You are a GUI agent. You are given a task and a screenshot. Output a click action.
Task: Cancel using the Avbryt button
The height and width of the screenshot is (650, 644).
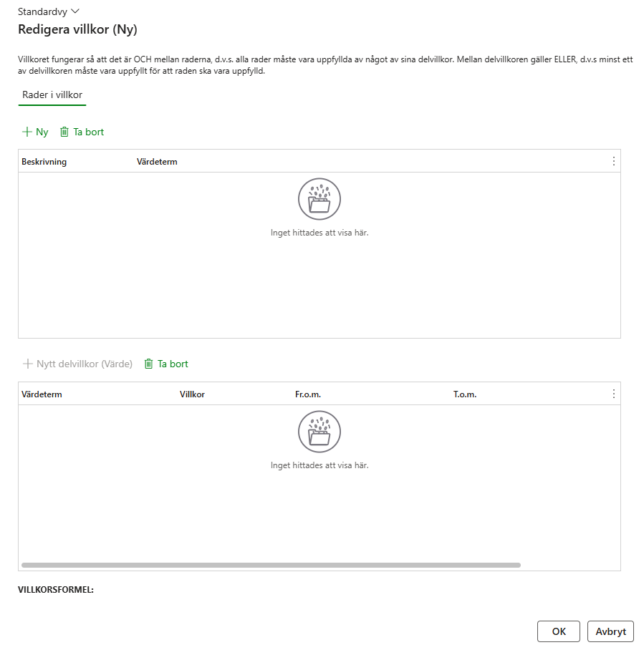[x=610, y=631]
